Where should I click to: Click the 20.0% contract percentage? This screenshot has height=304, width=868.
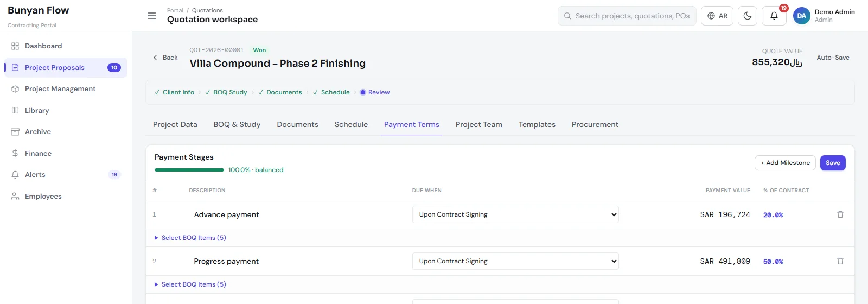(x=773, y=215)
